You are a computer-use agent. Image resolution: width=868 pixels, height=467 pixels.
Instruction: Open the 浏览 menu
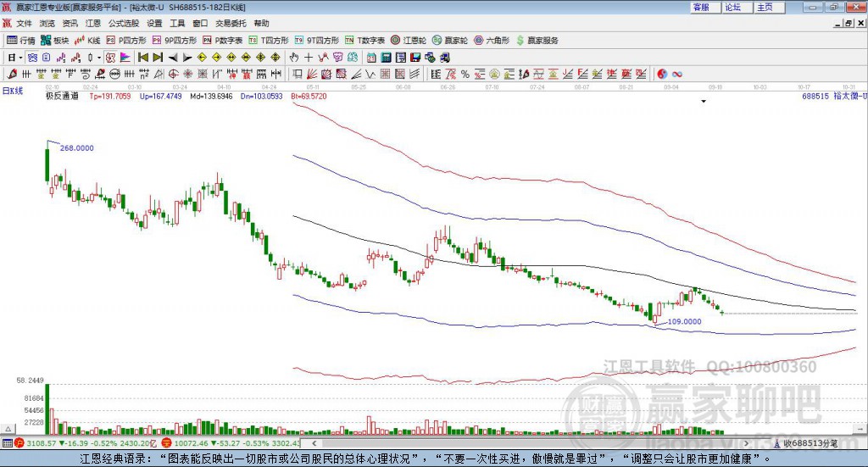pos(47,23)
